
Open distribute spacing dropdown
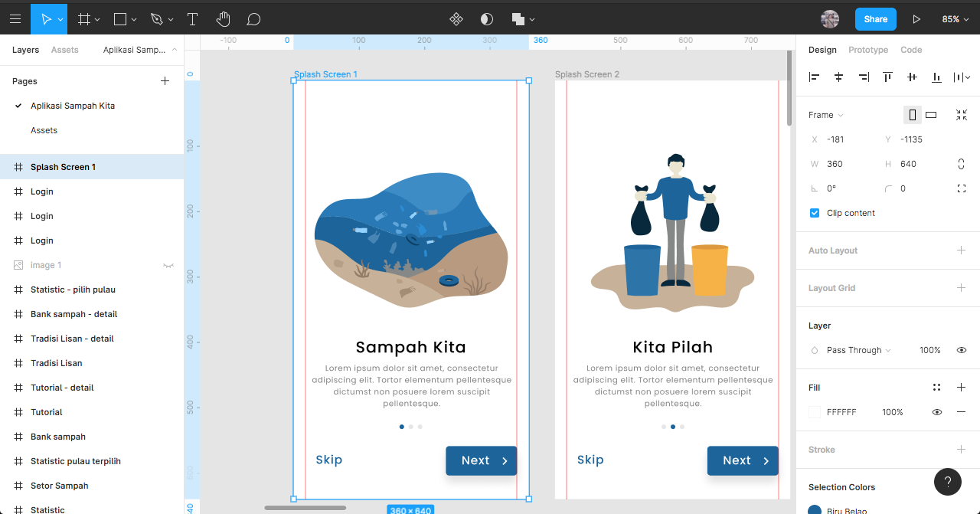[x=962, y=77]
